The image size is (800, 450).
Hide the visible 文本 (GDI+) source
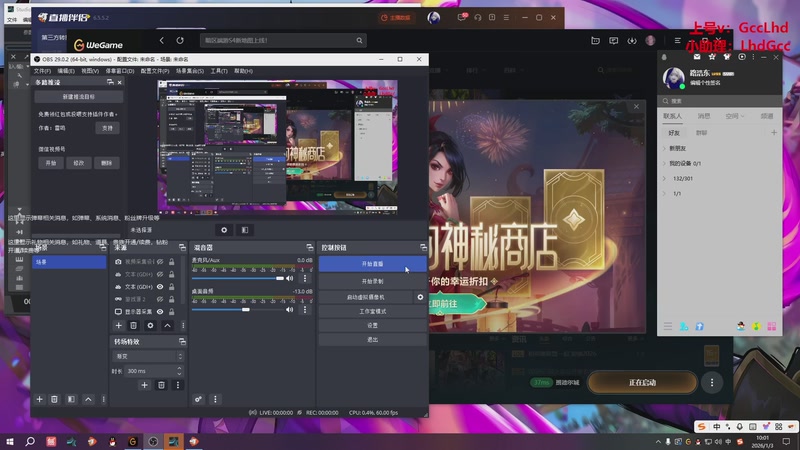tap(160, 287)
